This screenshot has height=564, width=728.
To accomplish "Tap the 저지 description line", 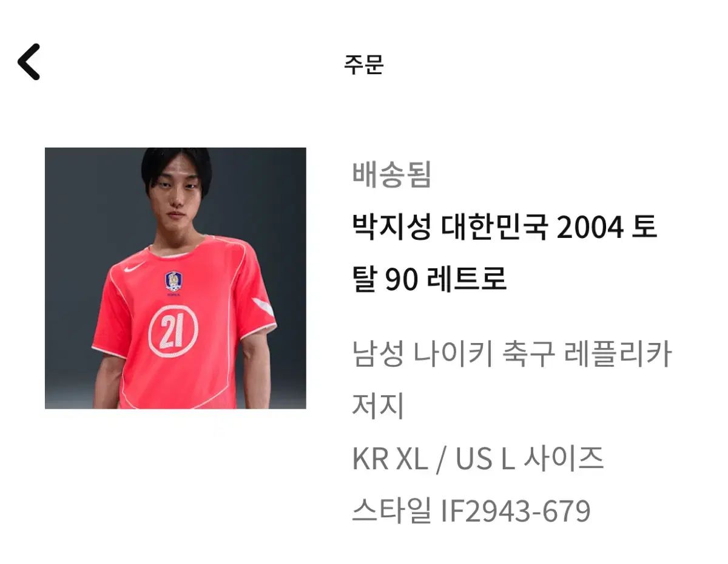I will (378, 406).
